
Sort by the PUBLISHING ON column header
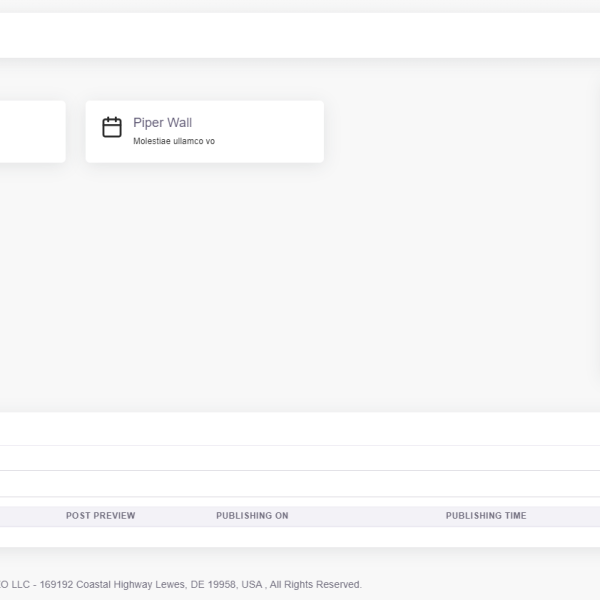[252, 516]
